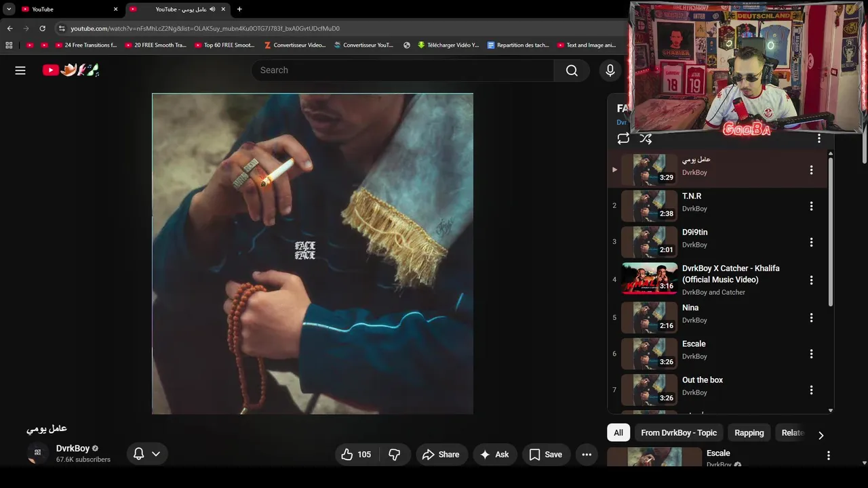This screenshot has width=868, height=488.
Task: Open the YouTube hamburger guide menu
Action: 20,70
